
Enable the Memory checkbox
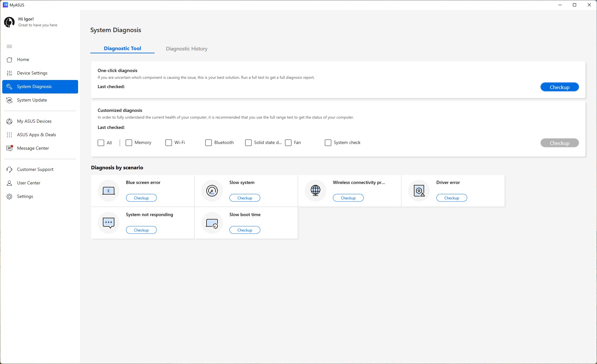pos(129,143)
